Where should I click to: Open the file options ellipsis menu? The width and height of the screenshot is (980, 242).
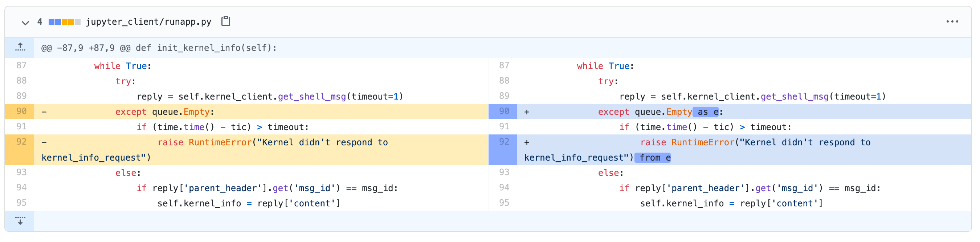[x=952, y=22]
